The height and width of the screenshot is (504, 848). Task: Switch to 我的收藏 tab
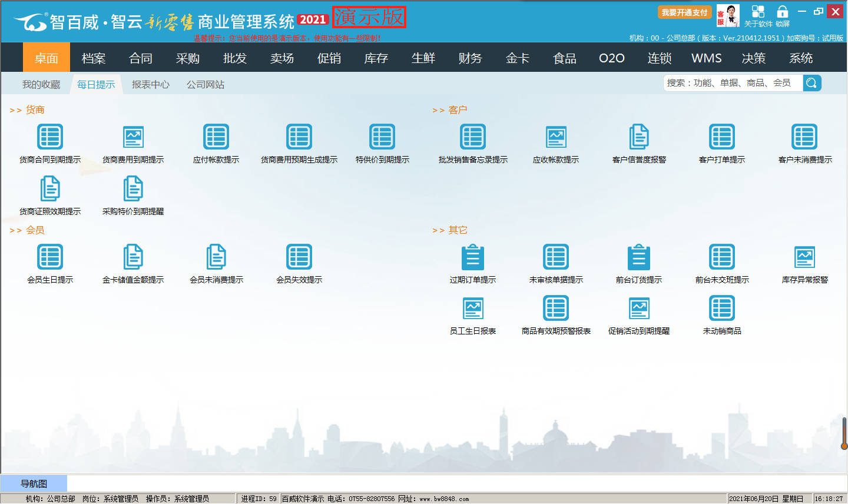(x=41, y=85)
